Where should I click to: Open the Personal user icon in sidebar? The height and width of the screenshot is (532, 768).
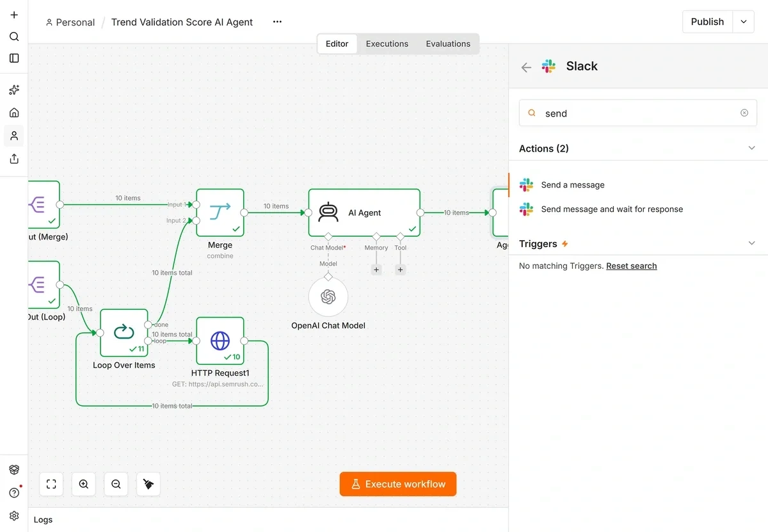[14, 136]
